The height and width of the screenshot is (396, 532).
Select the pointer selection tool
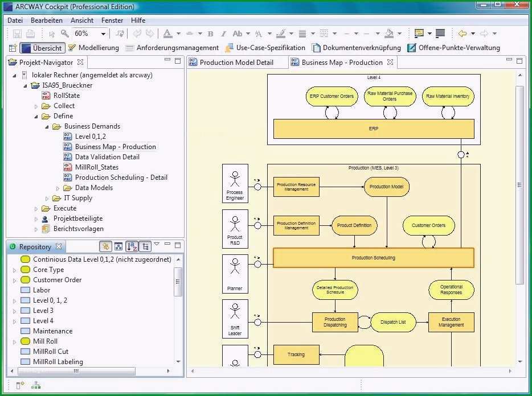point(52,34)
